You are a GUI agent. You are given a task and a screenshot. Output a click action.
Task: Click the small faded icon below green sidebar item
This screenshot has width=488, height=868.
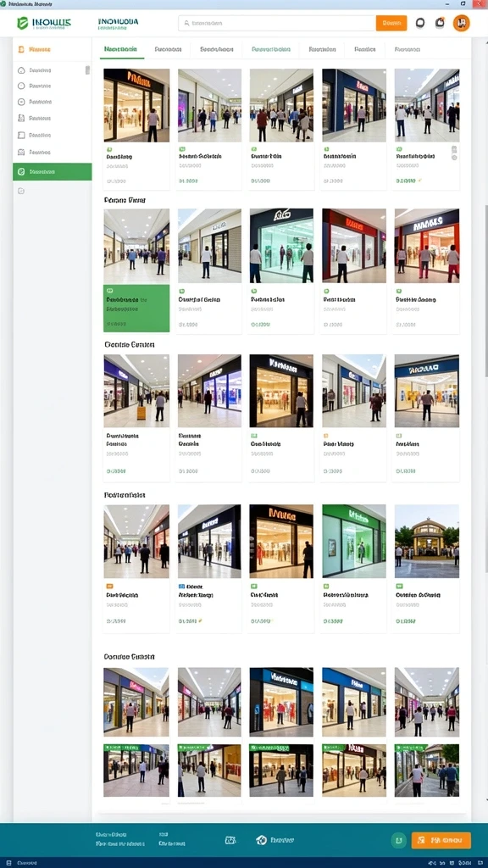point(21,191)
